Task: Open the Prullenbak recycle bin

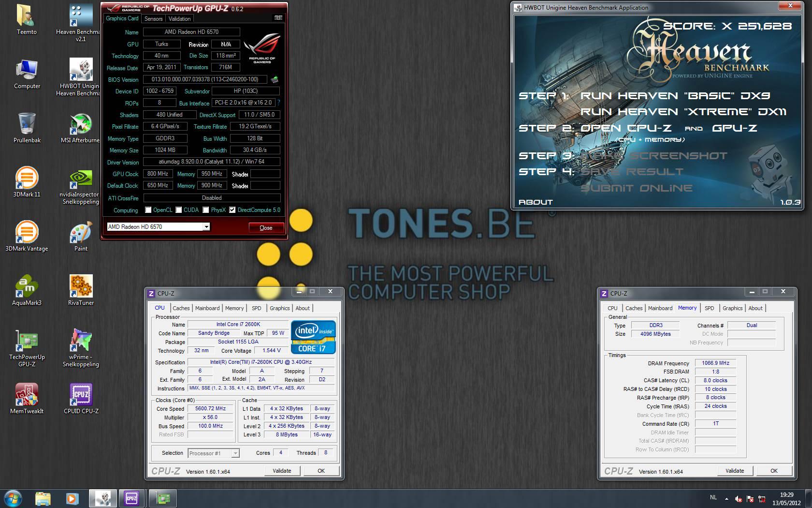Action: (27, 128)
